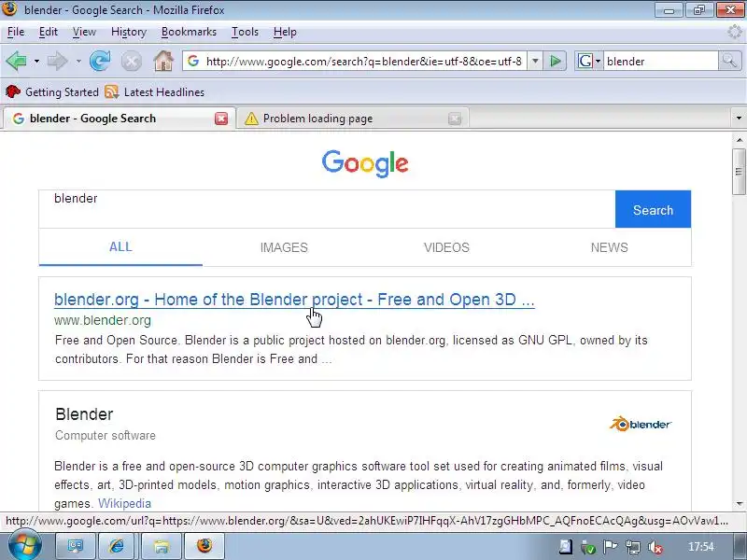The image size is (747, 560).
Task: Click the search magnifier icon in toolbar
Action: [x=729, y=61]
